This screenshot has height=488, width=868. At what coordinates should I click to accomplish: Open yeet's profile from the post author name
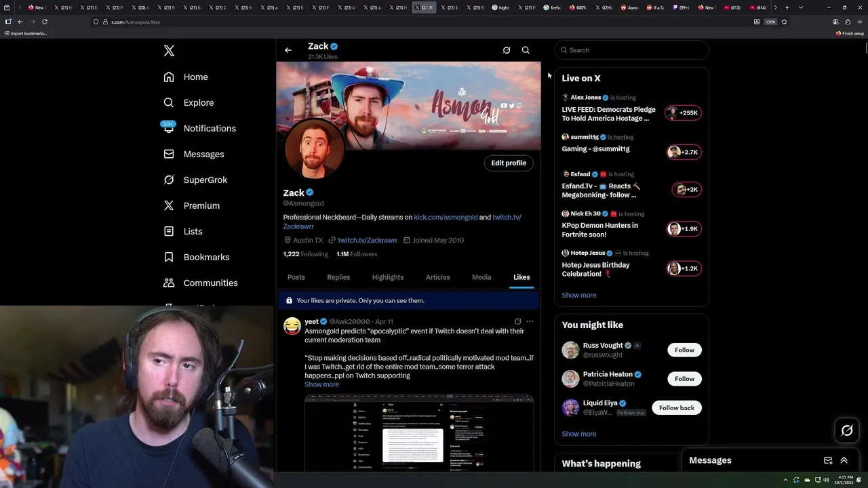(311, 321)
